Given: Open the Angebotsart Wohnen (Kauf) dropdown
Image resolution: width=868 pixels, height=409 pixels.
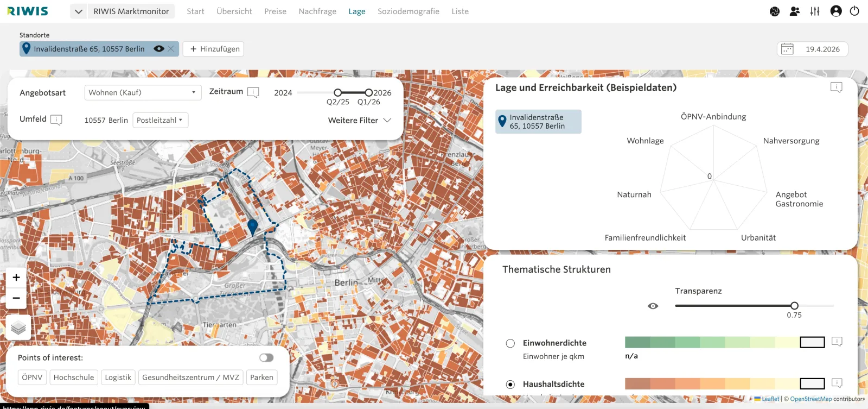Looking at the screenshot, I should (x=143, y=92).
